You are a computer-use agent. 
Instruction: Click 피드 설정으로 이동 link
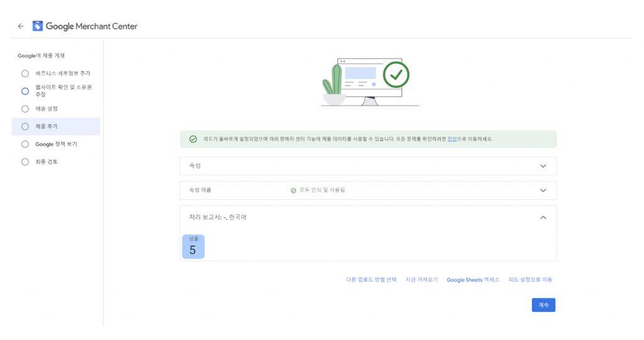point(530,280)
